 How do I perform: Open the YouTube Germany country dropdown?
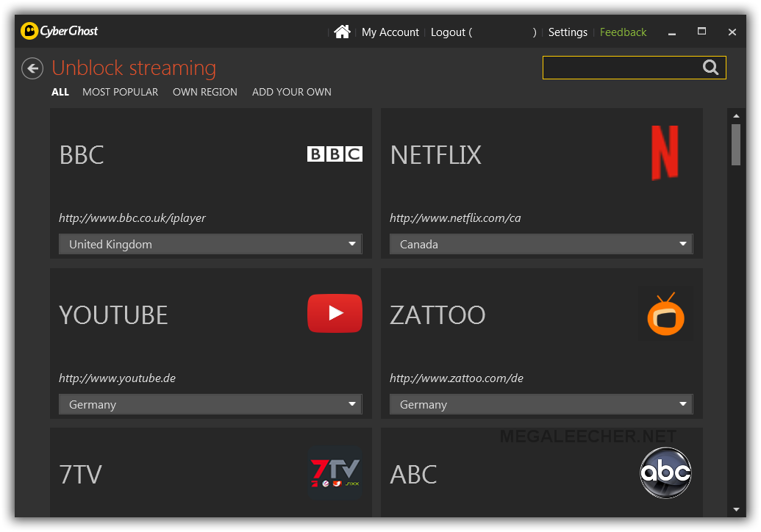pyautogui.click(x=210, y=404)
